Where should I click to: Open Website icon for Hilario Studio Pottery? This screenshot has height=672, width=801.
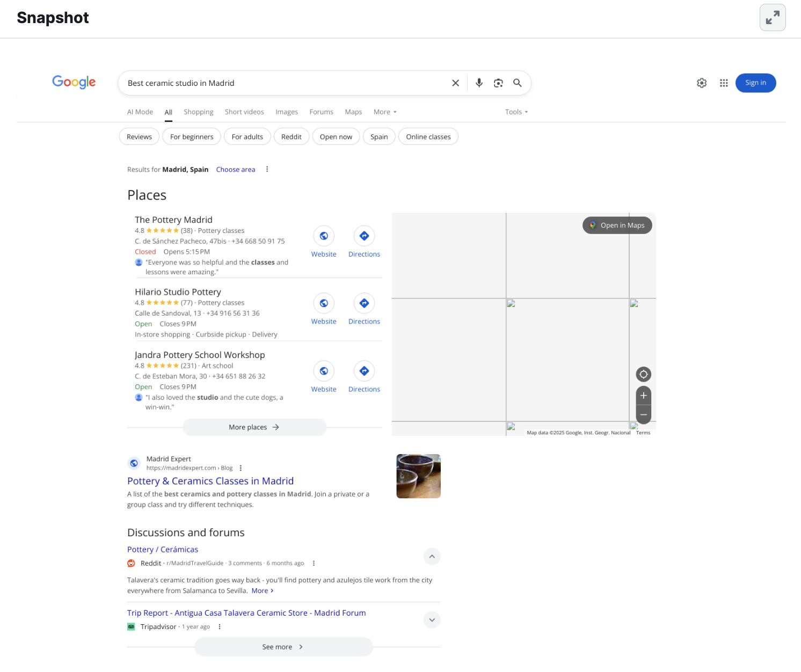324,303
